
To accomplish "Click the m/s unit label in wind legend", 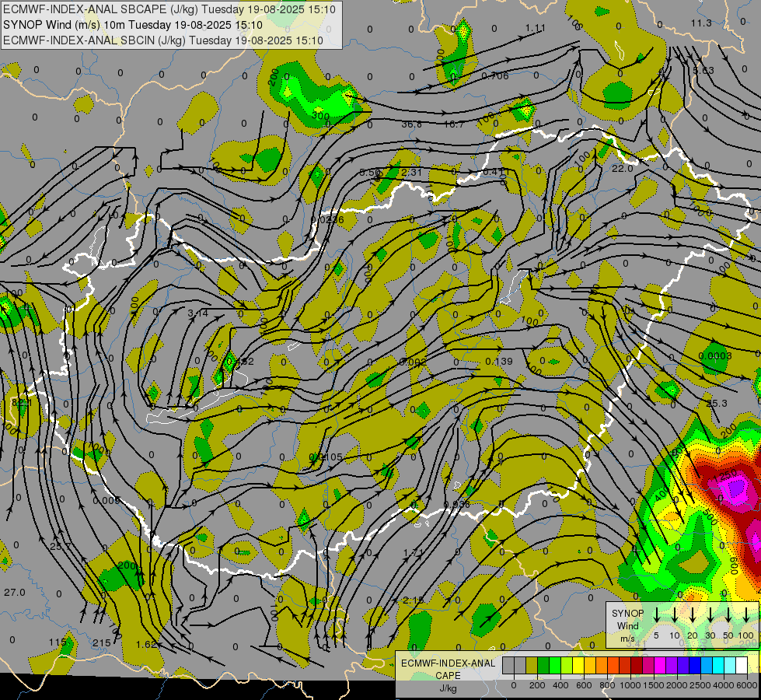I will click(627, 639).
